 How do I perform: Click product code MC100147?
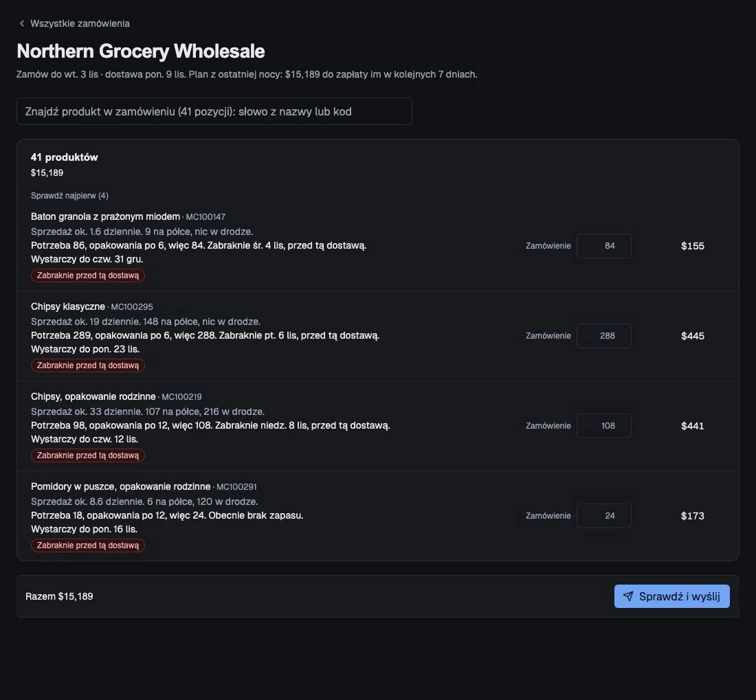click(205, 217)
